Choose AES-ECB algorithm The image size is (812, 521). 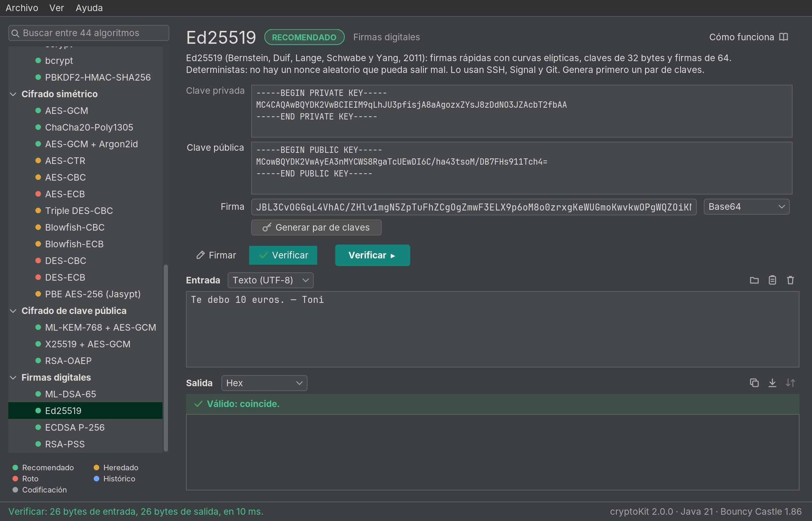pos(85,194)
